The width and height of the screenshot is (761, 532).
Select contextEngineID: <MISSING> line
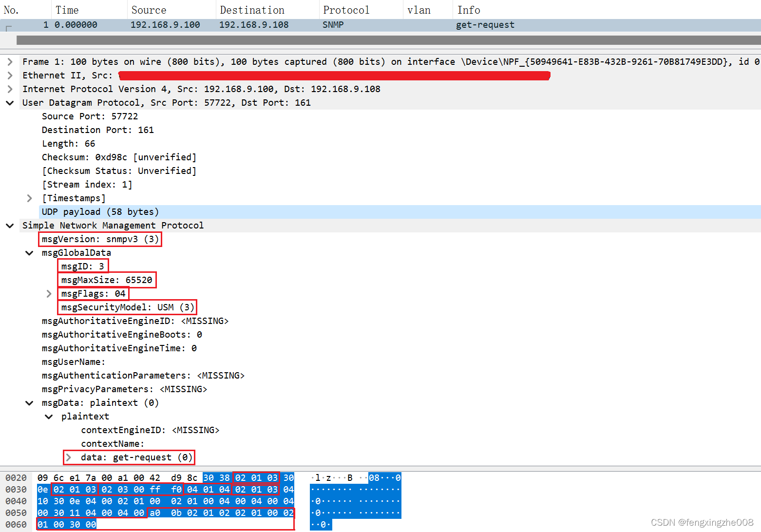pos(150,430)
